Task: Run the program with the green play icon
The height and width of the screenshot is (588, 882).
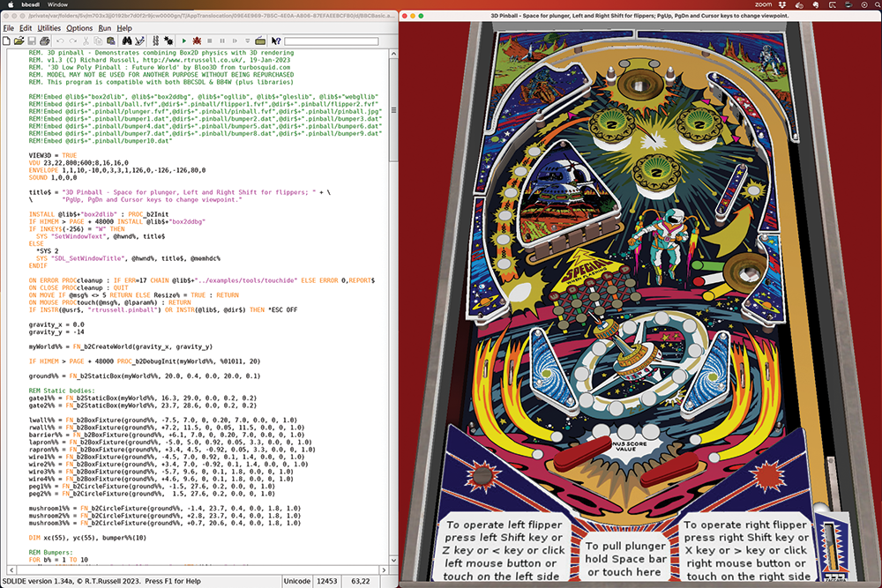Action: 183,41
